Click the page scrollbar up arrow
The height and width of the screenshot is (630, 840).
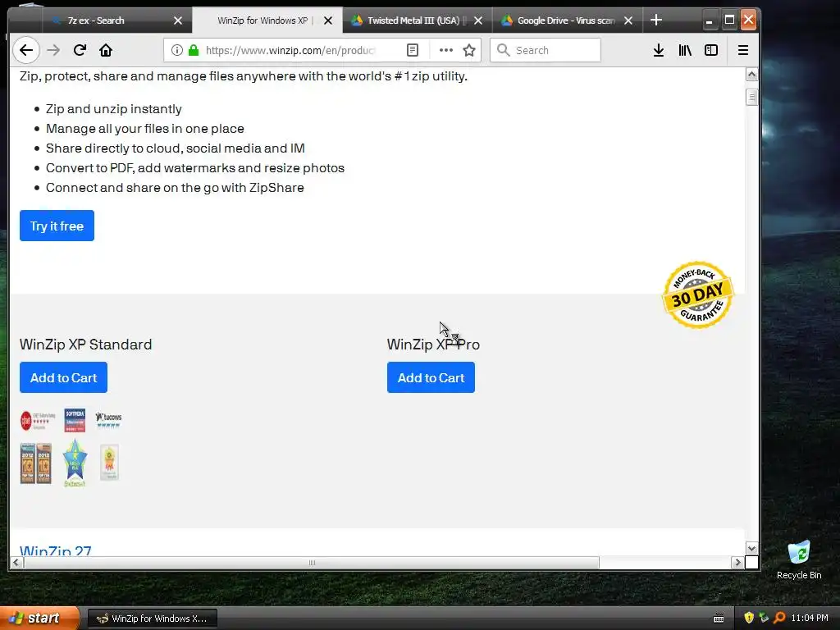[751, 75]
